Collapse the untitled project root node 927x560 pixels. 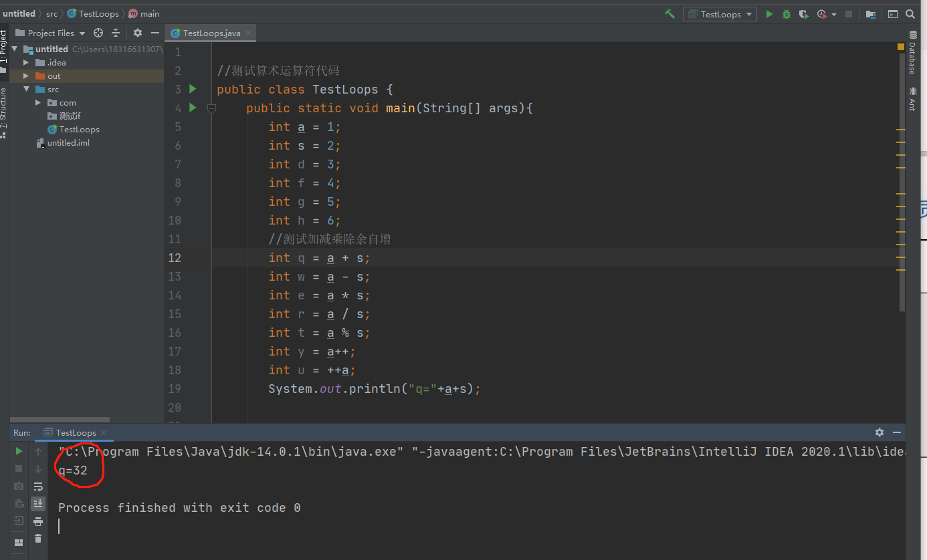tap(15, 49)
